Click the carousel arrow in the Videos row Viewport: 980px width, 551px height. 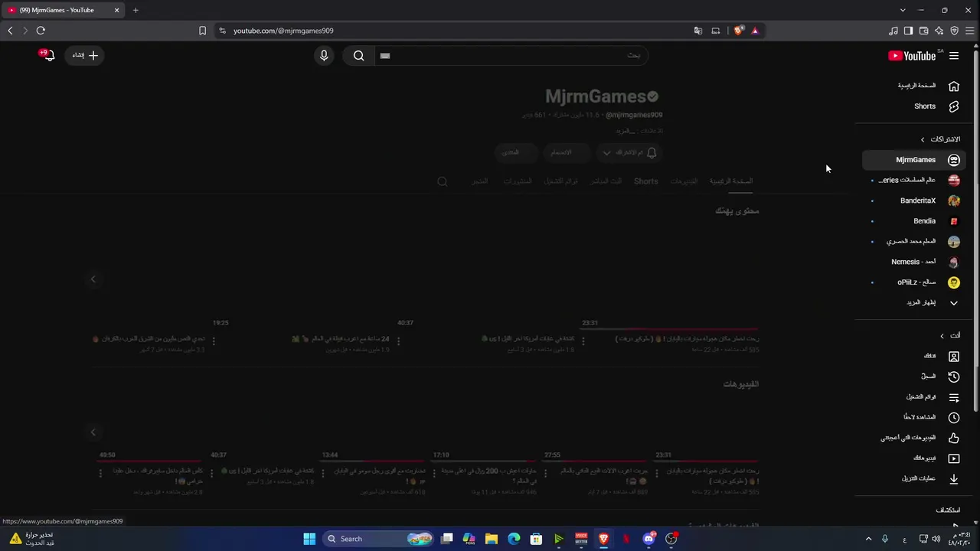[x=93, y=432]
